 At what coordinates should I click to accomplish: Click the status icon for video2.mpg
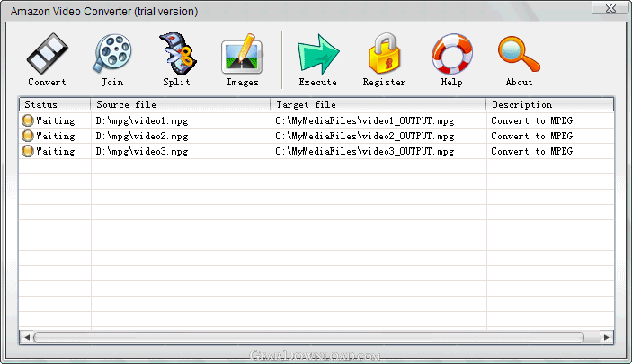(x=28, y=136)
